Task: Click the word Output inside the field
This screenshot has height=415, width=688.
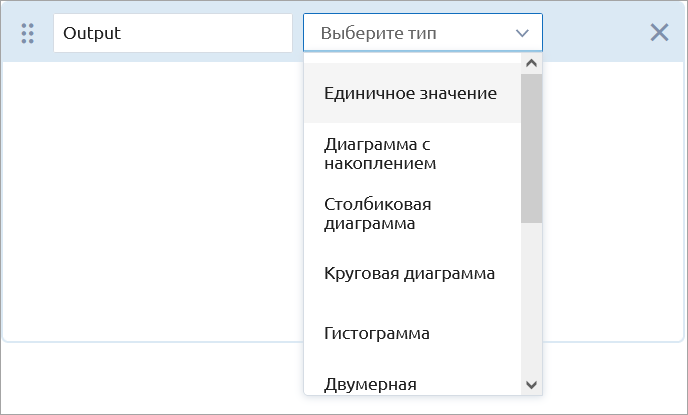Action: click(x=92, y=33)
